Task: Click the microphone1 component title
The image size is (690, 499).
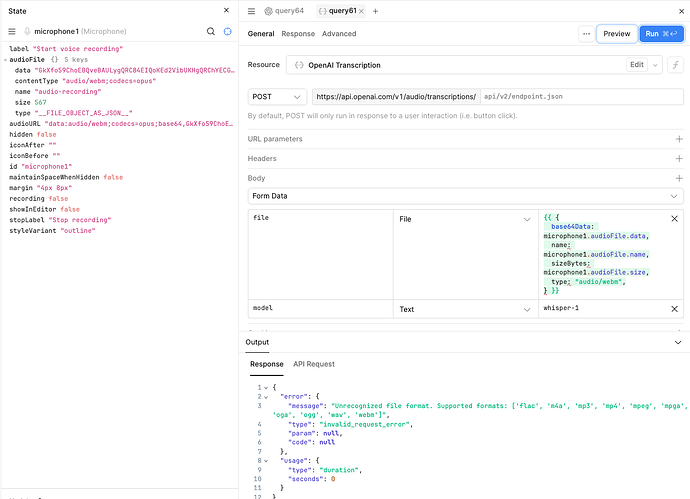Action: tap(56, 31)
